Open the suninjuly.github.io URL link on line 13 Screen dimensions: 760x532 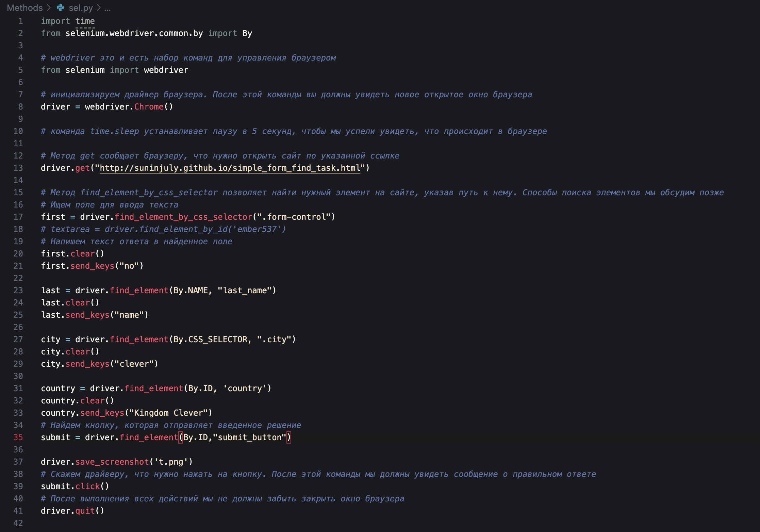230,168
